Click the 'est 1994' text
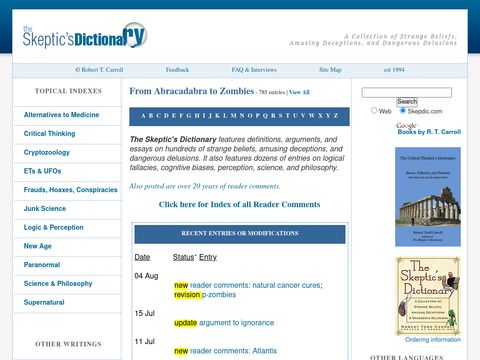480x360 pixels. 394,70
